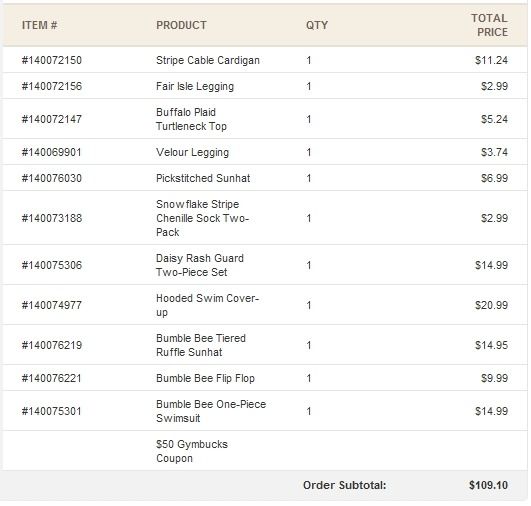Open the Buffalo Plaid Turtleneck Top product
Image resolution: width=531 pixels, height=506 pixels.
191,119
